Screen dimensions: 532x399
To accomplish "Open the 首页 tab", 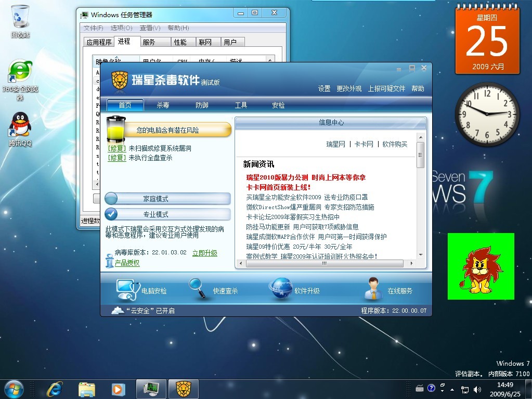I will coord(125,105).
